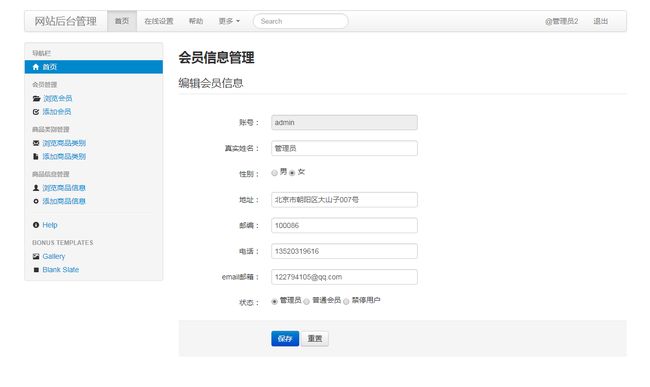650x387 pixels.
Task: Click the 地址 input field
Action: (x=344, y=200)
